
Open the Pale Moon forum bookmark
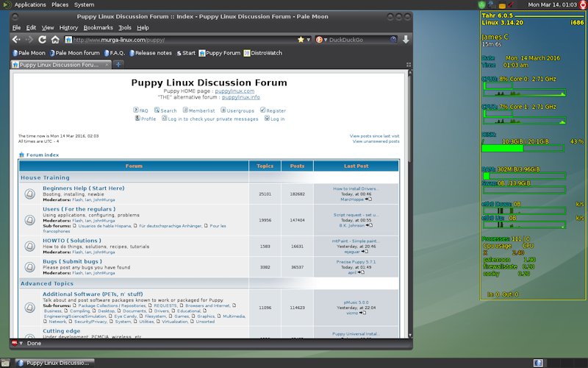tap(75, 53)
